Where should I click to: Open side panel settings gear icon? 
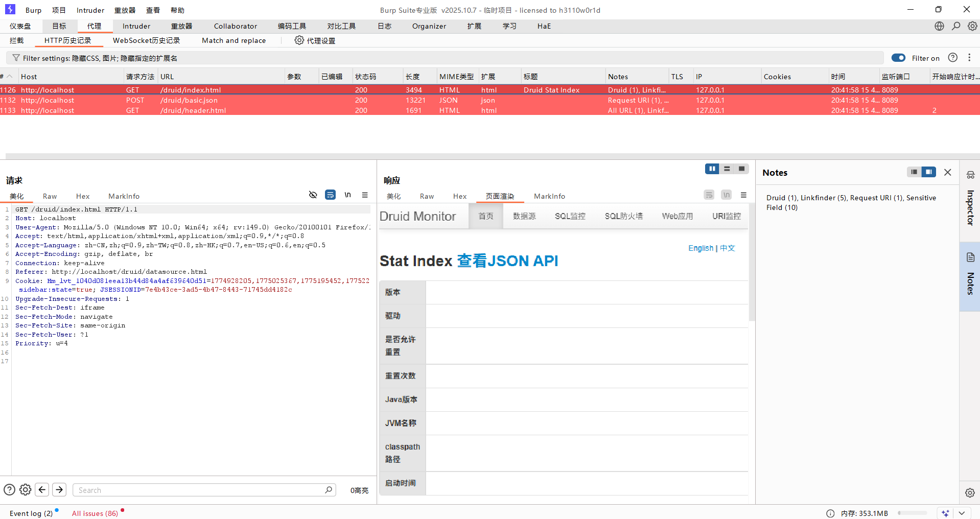click(x=970, y=492)
